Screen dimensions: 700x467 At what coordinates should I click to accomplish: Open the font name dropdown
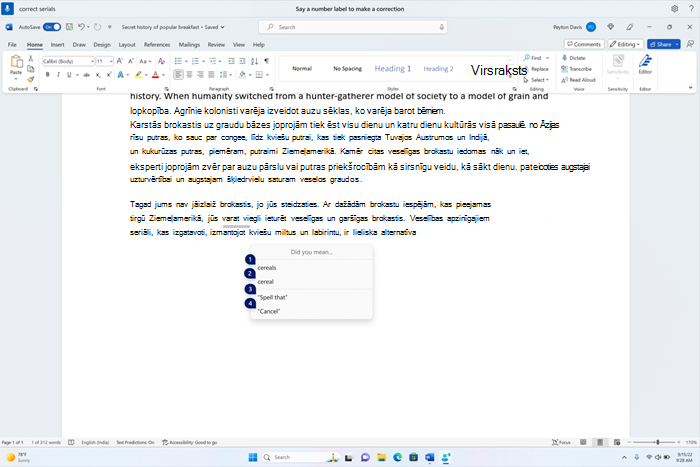pos(92,61)
